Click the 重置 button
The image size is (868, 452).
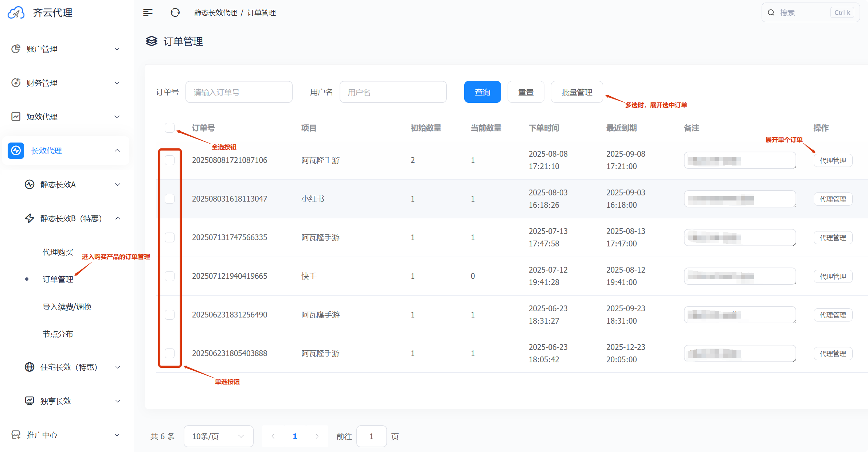526,92
